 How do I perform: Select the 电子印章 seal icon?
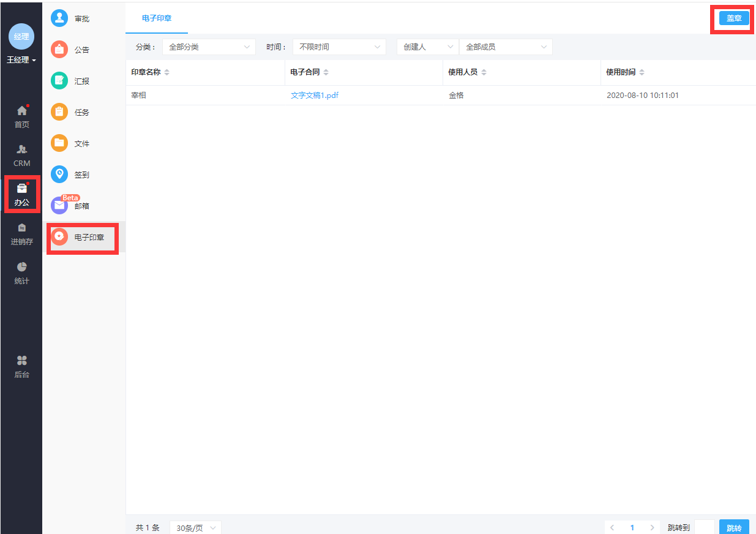coord(59,237)
